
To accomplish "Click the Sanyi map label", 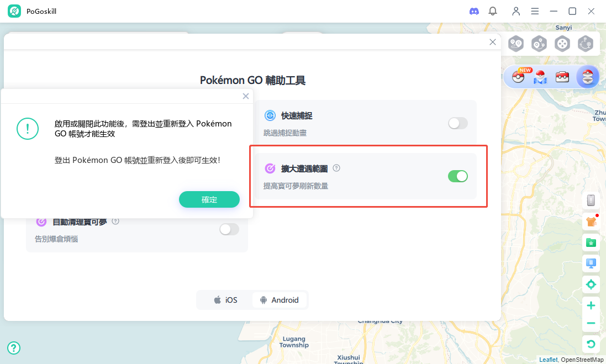I will [563, 28].
